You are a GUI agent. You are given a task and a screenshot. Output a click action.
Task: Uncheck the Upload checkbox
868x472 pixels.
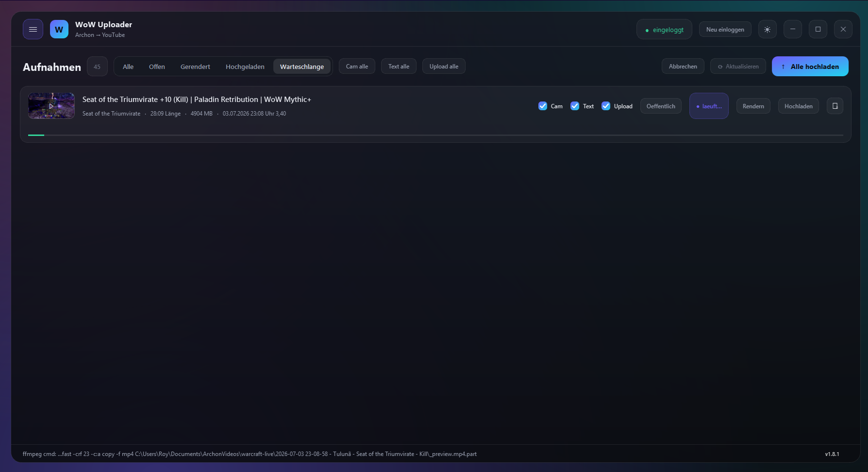pos(606,106)
